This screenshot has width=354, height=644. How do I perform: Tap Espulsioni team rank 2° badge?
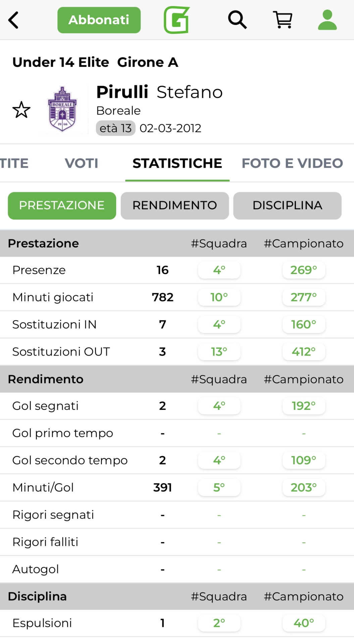219,623
